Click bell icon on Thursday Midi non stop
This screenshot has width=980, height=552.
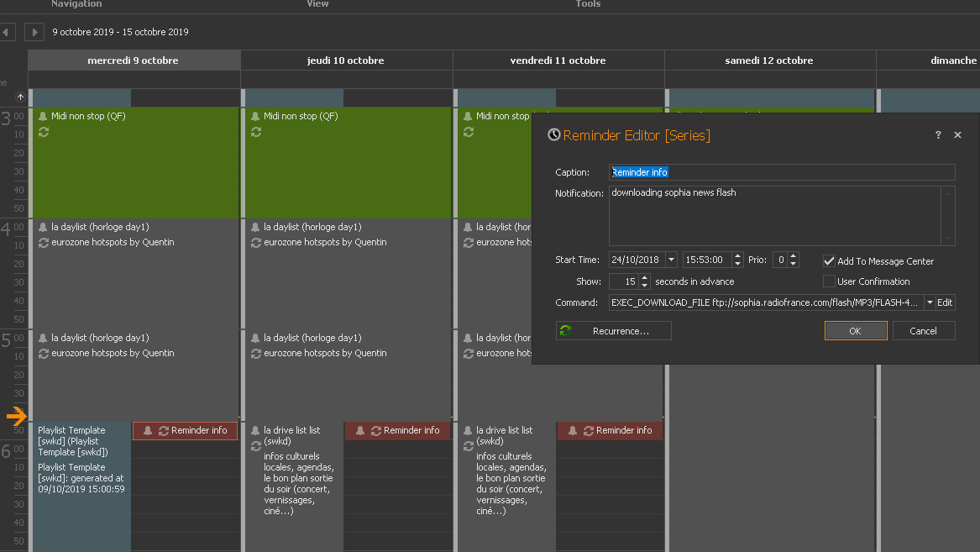tap(255, 116)
